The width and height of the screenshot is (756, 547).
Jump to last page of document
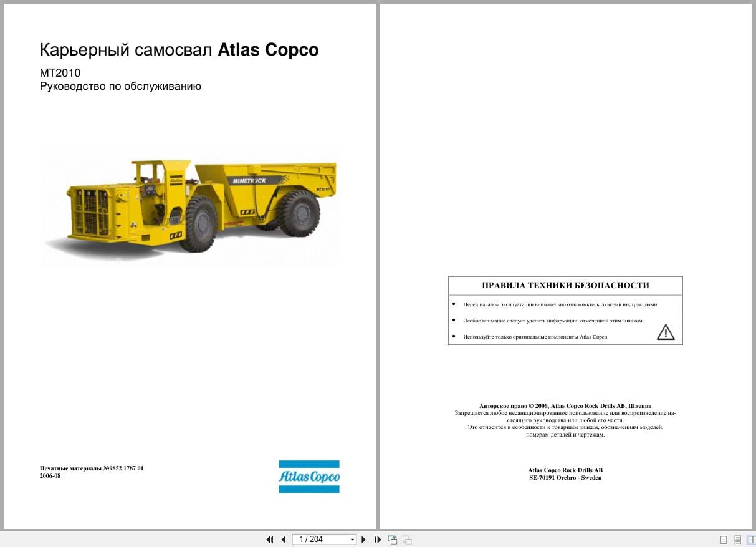click(378, 540)
